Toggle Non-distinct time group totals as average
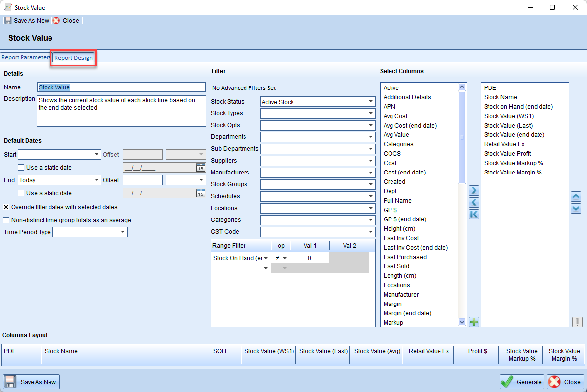The height and width of the screenshot is (392, 587). (x=6, y=220)
